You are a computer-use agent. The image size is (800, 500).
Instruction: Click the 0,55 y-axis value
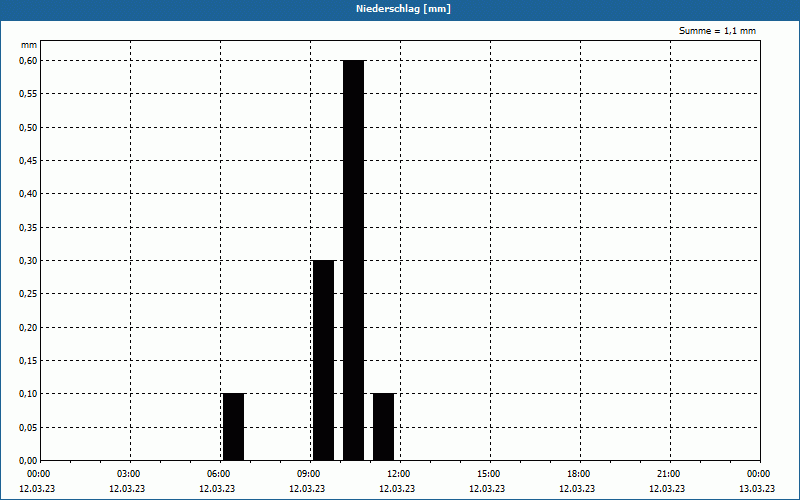tap(28, 94)
